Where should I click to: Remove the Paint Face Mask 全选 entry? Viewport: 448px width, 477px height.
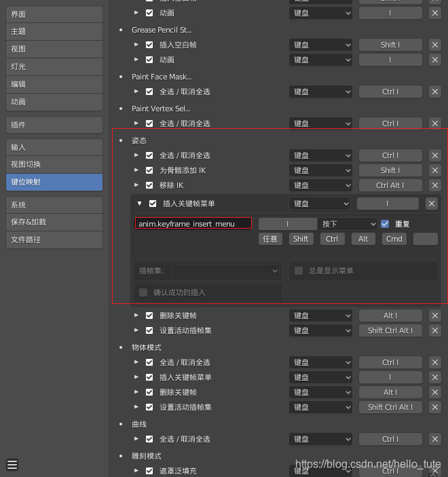435,92
